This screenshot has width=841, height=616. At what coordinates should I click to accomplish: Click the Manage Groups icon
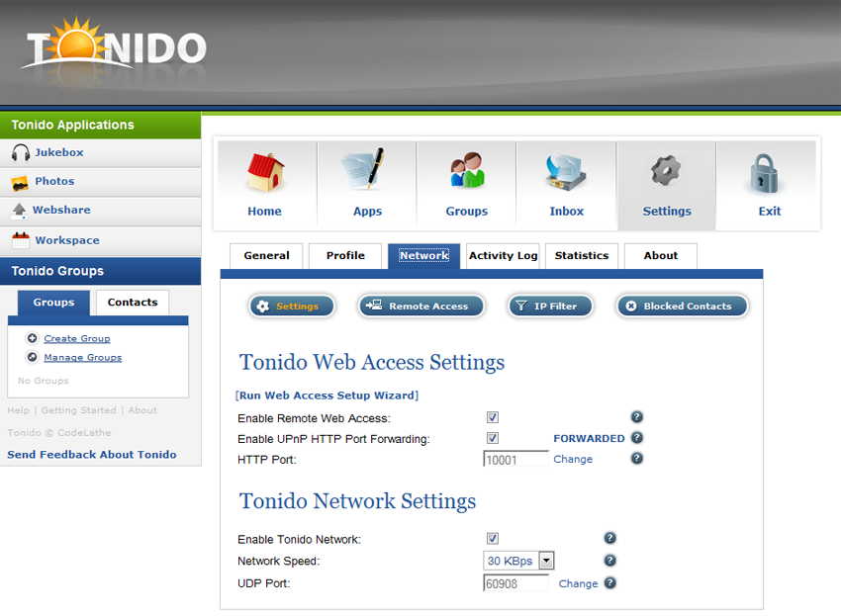[33, 357]
